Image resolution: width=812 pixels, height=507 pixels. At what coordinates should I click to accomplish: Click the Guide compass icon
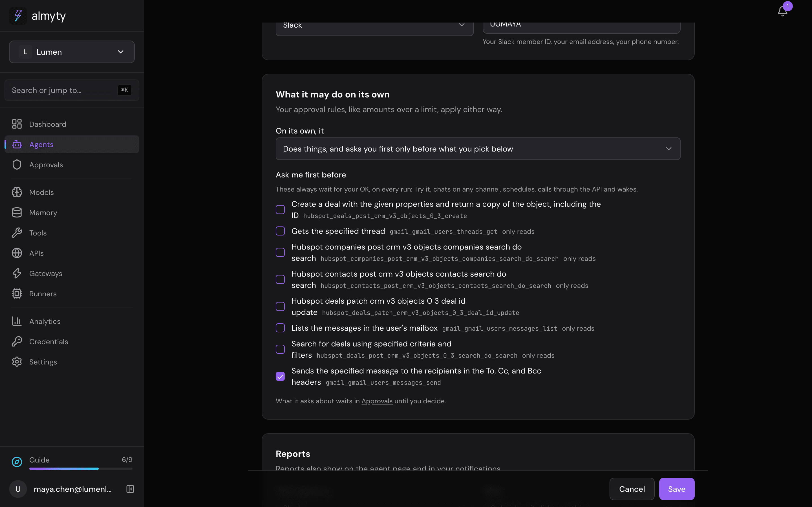(17, 462)
